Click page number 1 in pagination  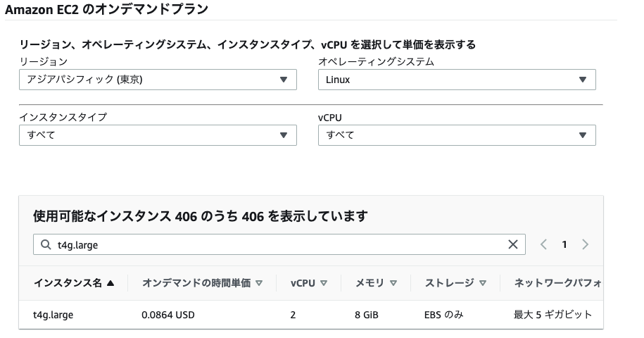point(564,244)
